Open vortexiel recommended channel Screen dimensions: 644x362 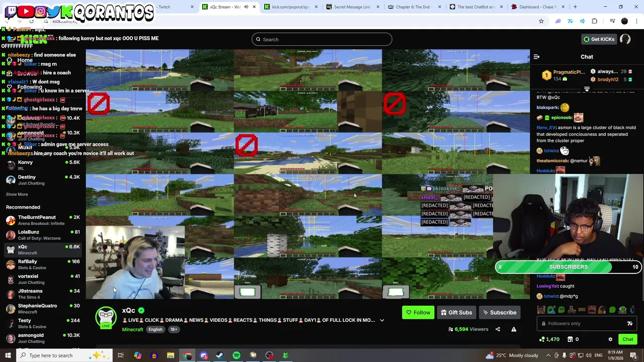42,279
